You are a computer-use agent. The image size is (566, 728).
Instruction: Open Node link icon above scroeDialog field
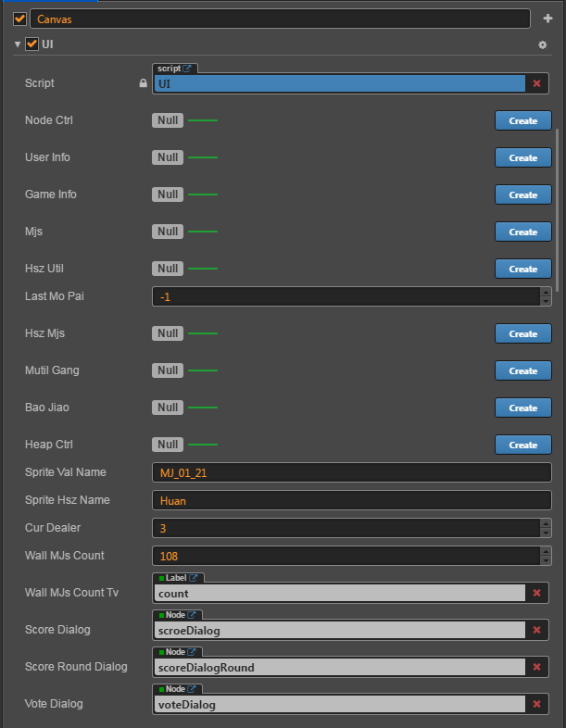tap(192, 615)
